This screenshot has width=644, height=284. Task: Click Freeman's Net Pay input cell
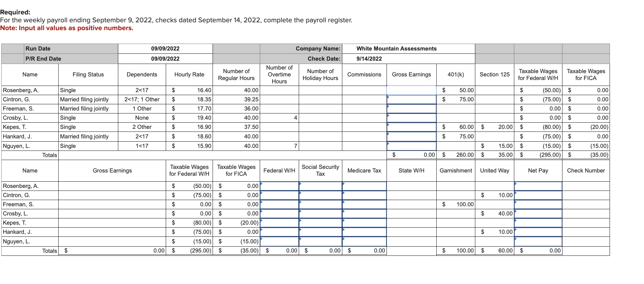tap(538, 204)
